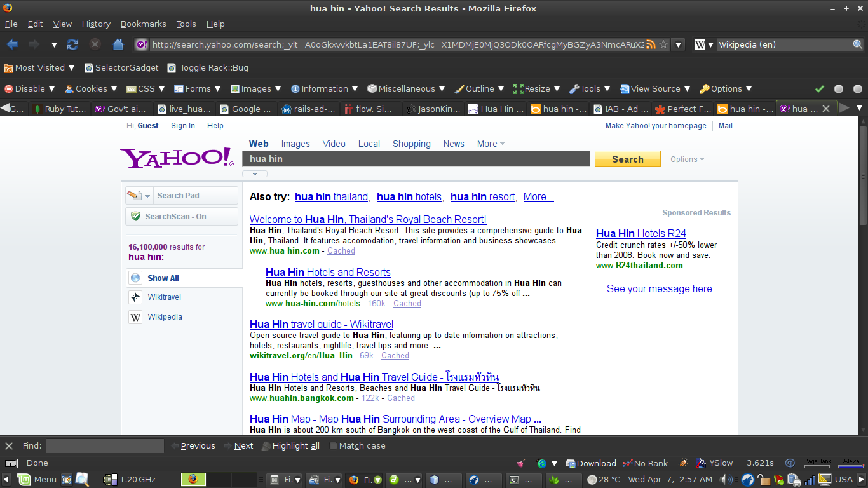Image resolution: width=868 pixels, height=488 pixels.
Task: Click the Find text input field
Action: [x=105, y=446]
